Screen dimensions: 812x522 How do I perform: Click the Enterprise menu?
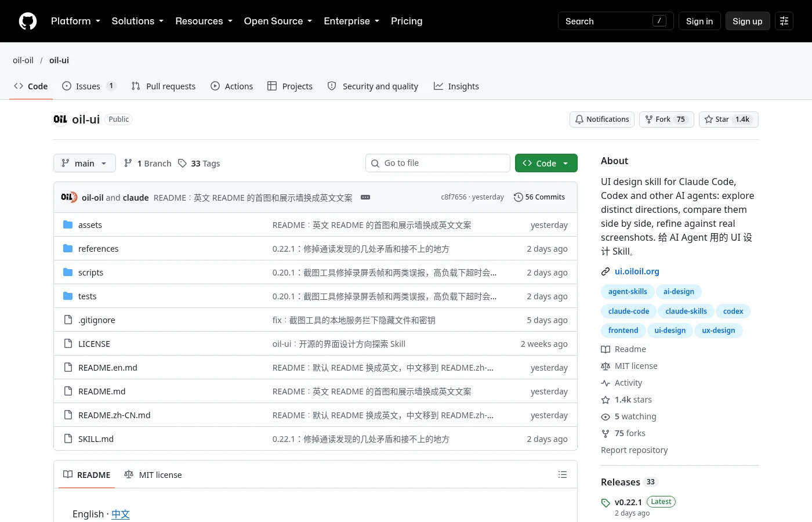(351, 21)
